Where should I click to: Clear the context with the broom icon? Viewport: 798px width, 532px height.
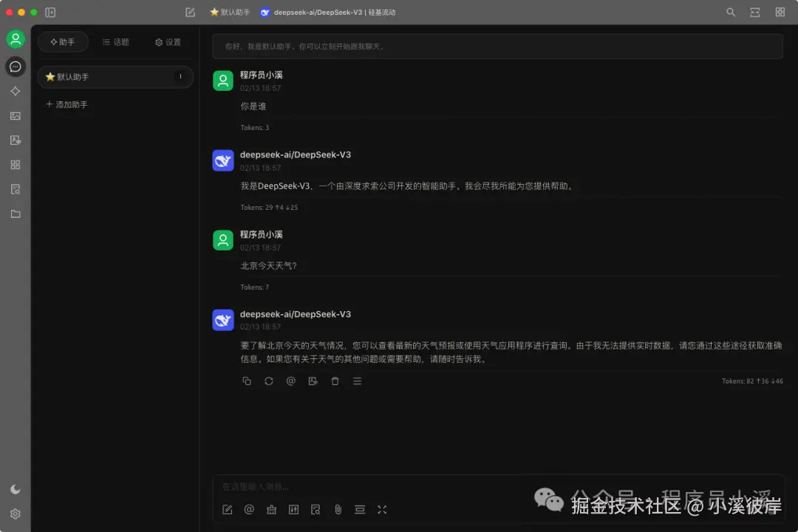click(271, 509)
